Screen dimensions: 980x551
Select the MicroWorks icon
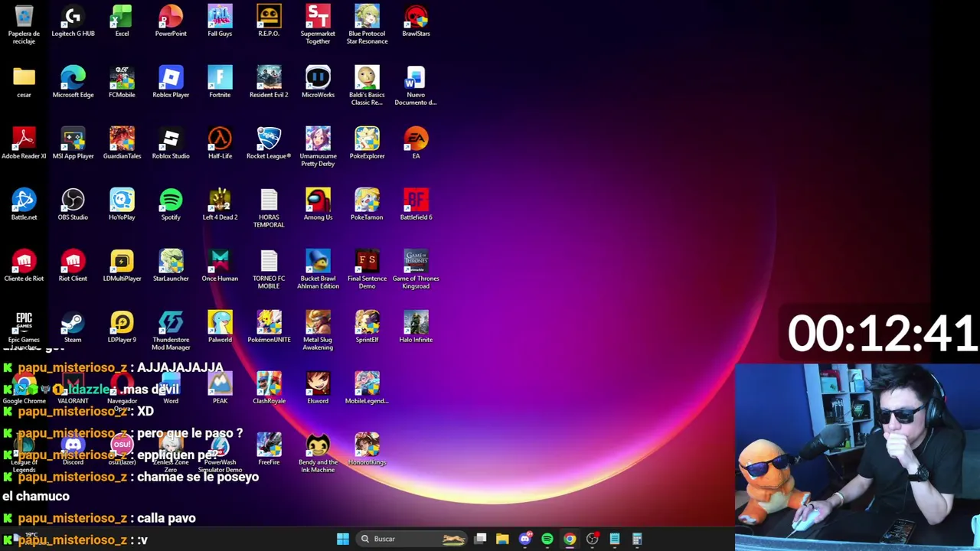coord(318,83)
